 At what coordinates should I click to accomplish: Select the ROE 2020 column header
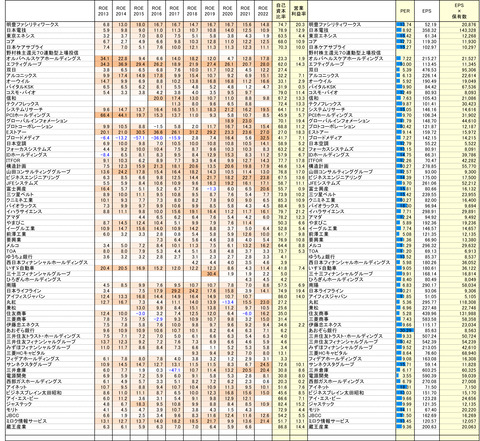coord(227,11)
